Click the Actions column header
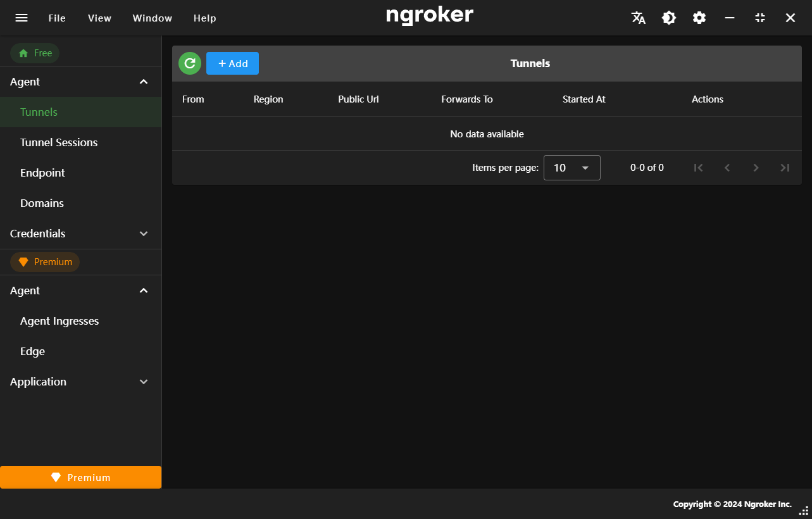The width and height of the screenshot is (812, 519). click(x=708, y=99)
